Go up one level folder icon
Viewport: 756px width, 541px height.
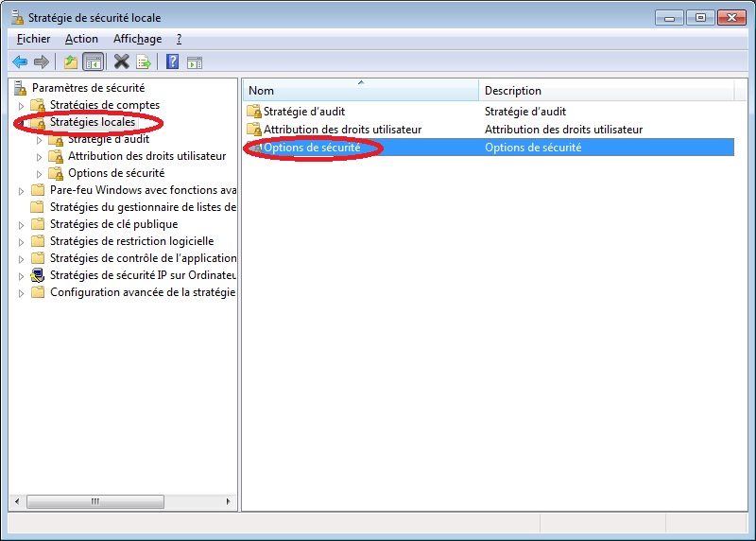pos(70,61)
